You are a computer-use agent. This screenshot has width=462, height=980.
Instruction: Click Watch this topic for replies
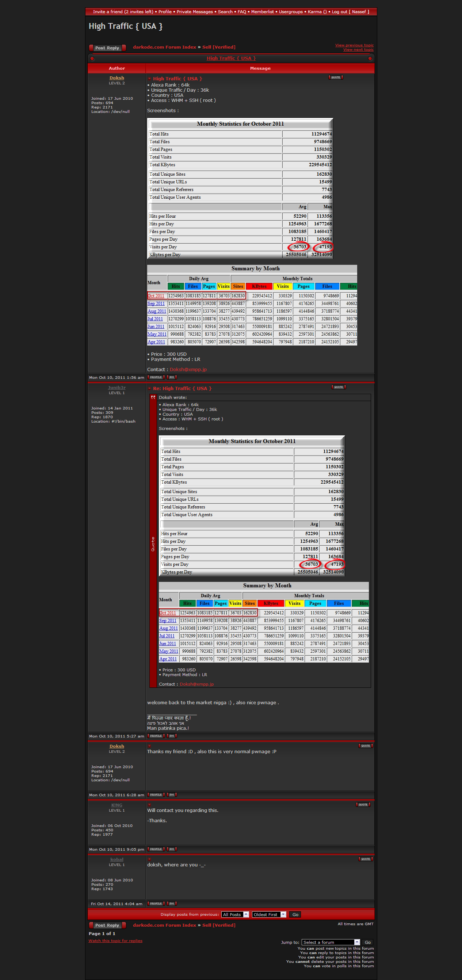click(115, 941)
